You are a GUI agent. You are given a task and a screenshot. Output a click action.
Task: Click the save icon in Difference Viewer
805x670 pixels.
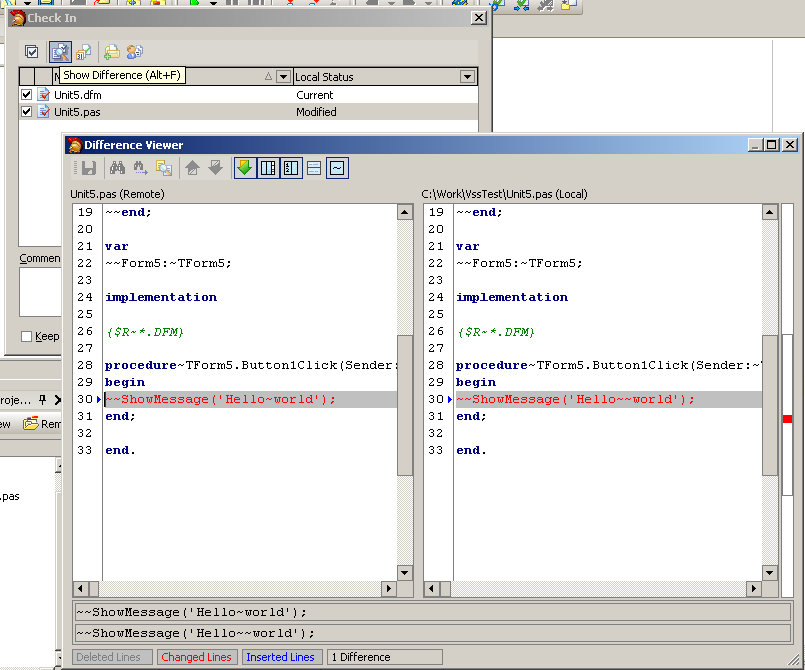tap(88, 168)
